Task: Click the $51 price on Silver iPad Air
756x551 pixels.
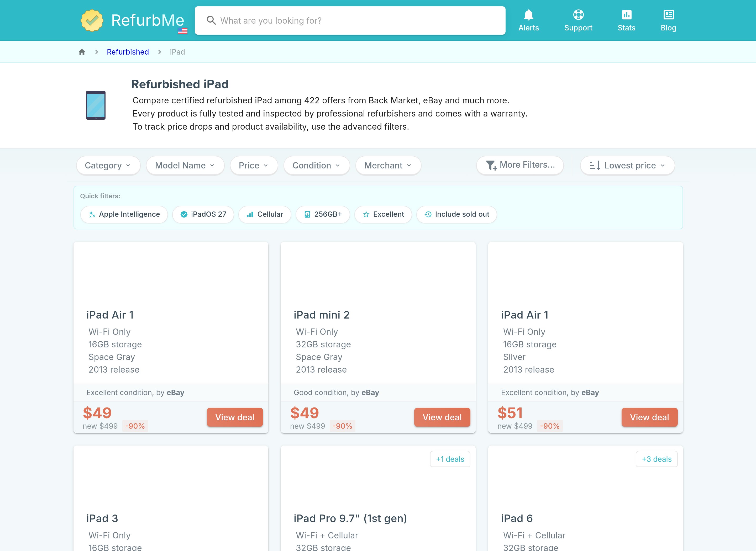Action: [510, 413]
